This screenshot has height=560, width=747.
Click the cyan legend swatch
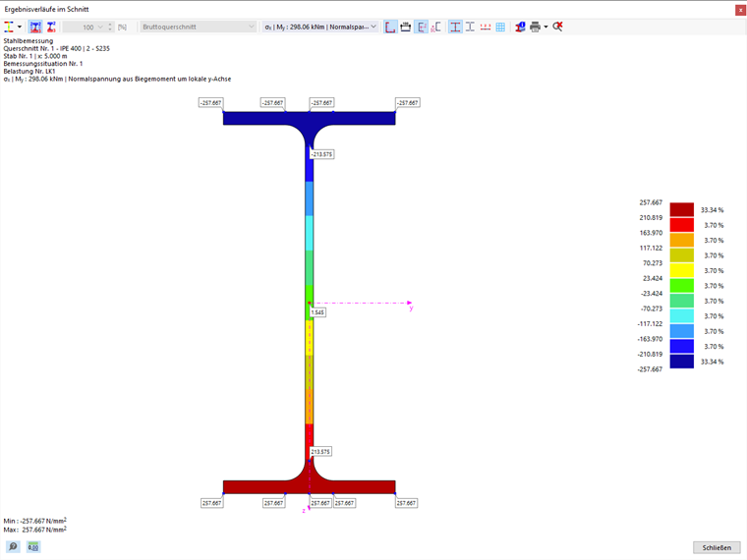click(x=682, y=315)
